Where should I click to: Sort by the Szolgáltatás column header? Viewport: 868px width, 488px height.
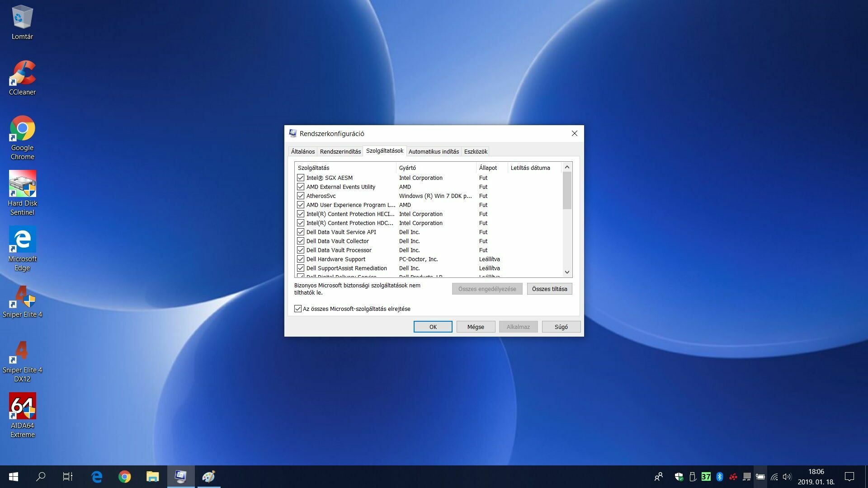pyautogui.click(x=345, y=168)
